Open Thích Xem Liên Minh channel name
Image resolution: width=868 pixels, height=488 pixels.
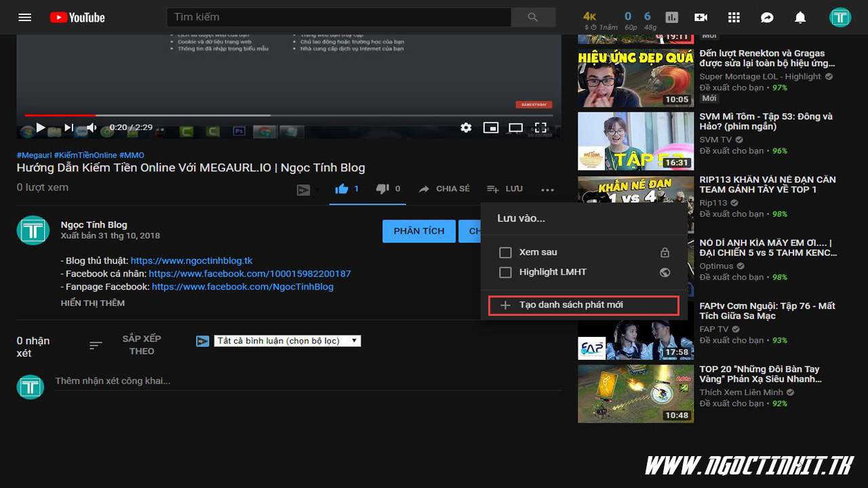(x=741, y=392)
